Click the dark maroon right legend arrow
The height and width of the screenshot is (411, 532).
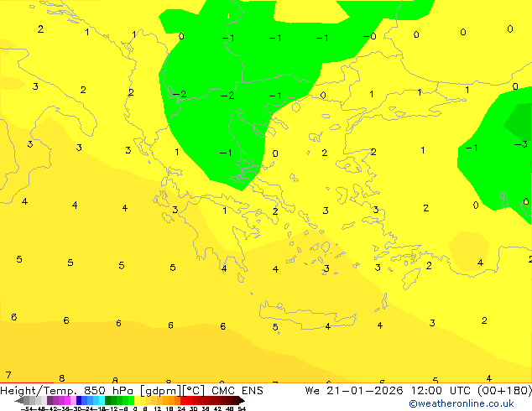point(241,401)
